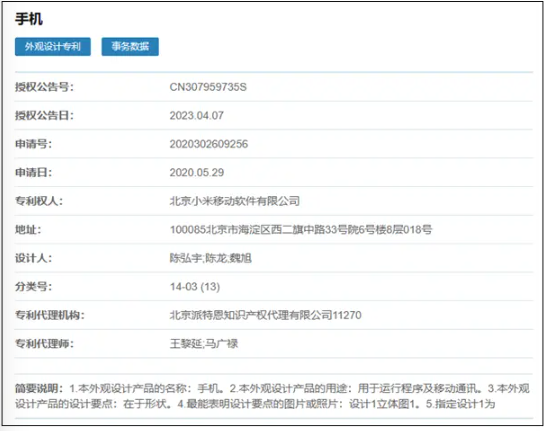Select the 申请日 label
Viewport: 548px width, 431px height.
tap(33, 173)
